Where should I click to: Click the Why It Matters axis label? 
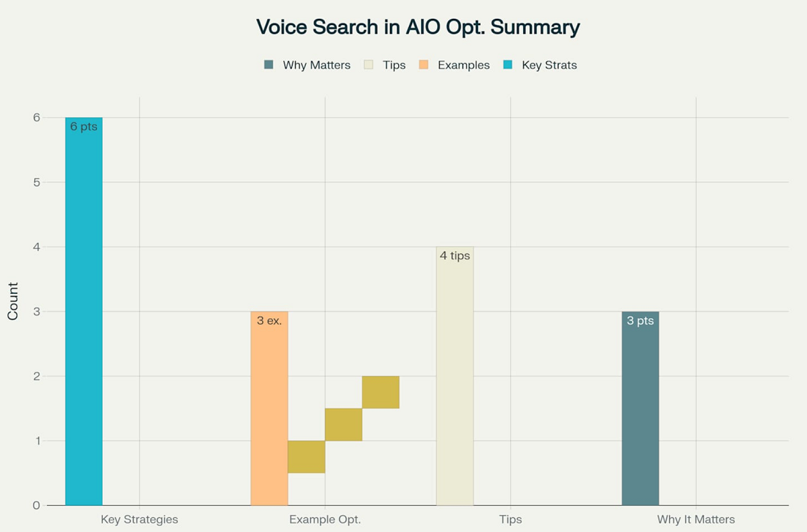[696, 519]
